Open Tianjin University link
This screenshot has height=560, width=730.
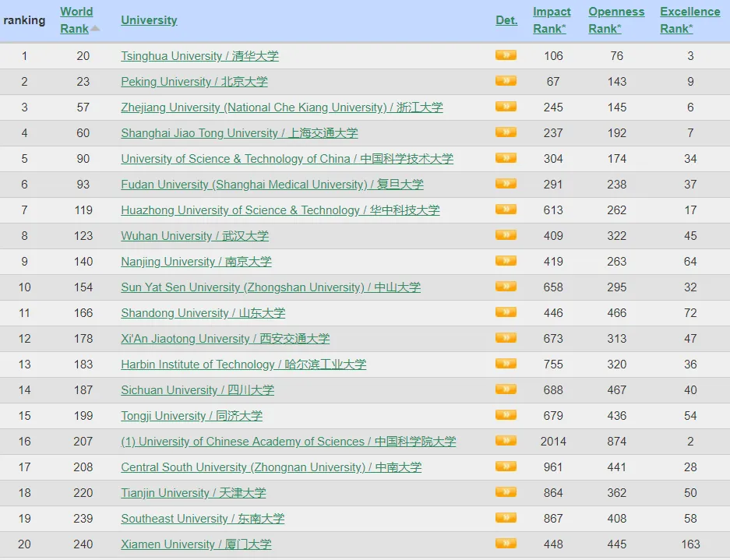coord(194,493)
